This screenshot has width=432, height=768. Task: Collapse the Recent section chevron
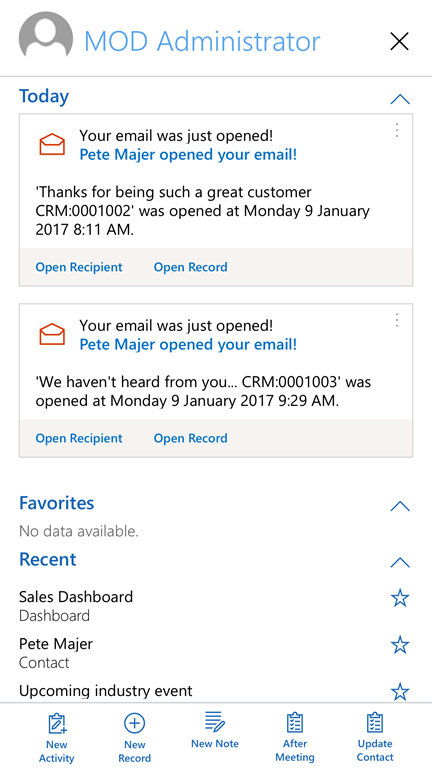click(x=400, y=562)
